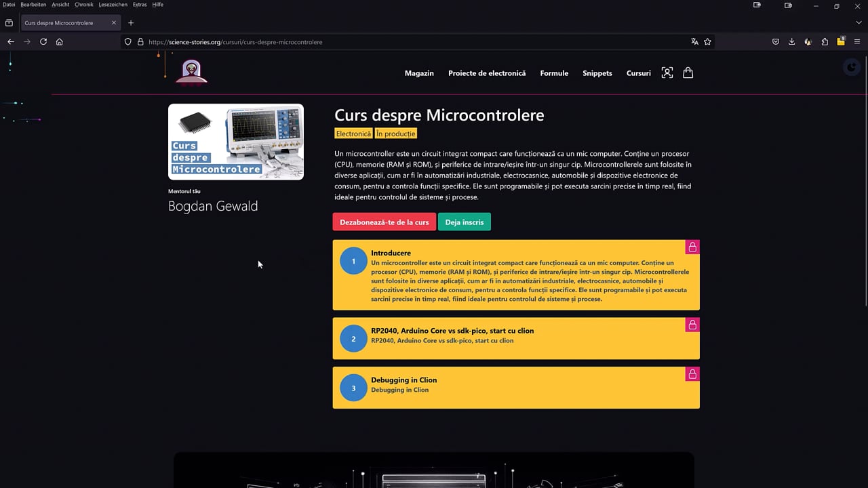Viewport: 868px width, 488px height.
Task: Open the user account icon in header
Action: pos(667,73)
